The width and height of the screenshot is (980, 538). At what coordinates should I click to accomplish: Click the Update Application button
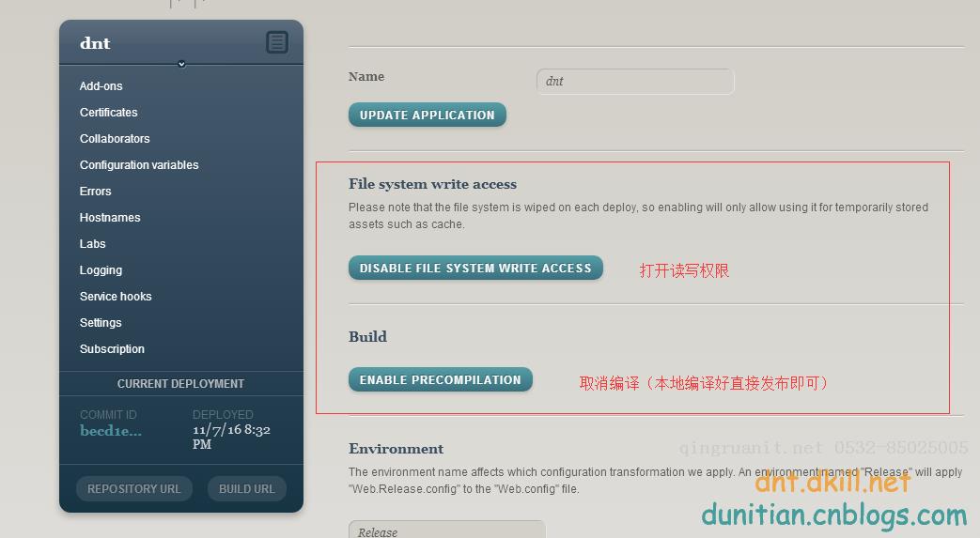[x=427, y=115]
